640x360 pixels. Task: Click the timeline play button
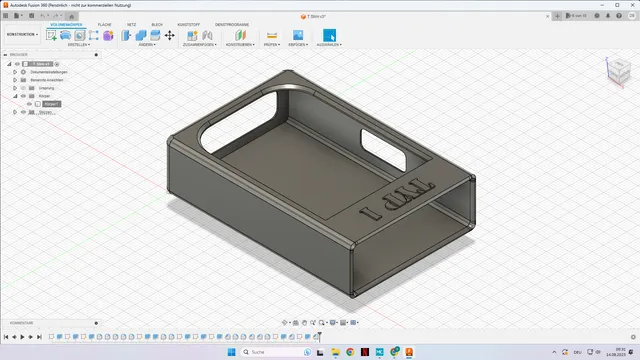(x=22, y=337)
